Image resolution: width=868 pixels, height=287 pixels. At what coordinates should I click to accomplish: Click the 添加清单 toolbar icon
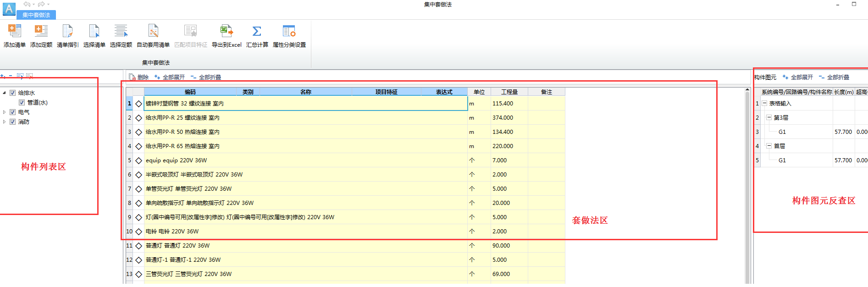15,32
